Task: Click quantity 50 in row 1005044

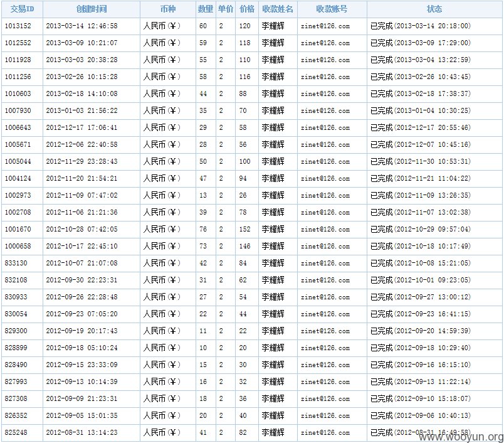Action: tap(203, 161)
